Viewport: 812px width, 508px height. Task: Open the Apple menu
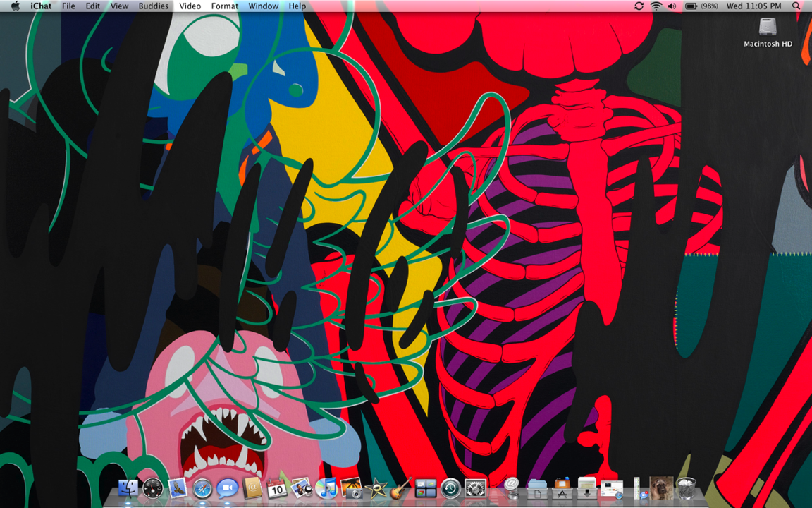16,6
